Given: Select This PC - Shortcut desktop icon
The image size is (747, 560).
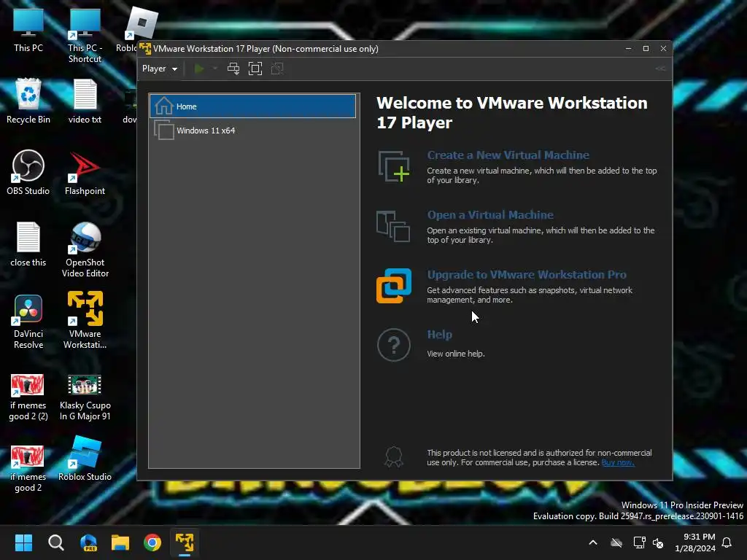Looking at the screenshot, I should 85,36.
